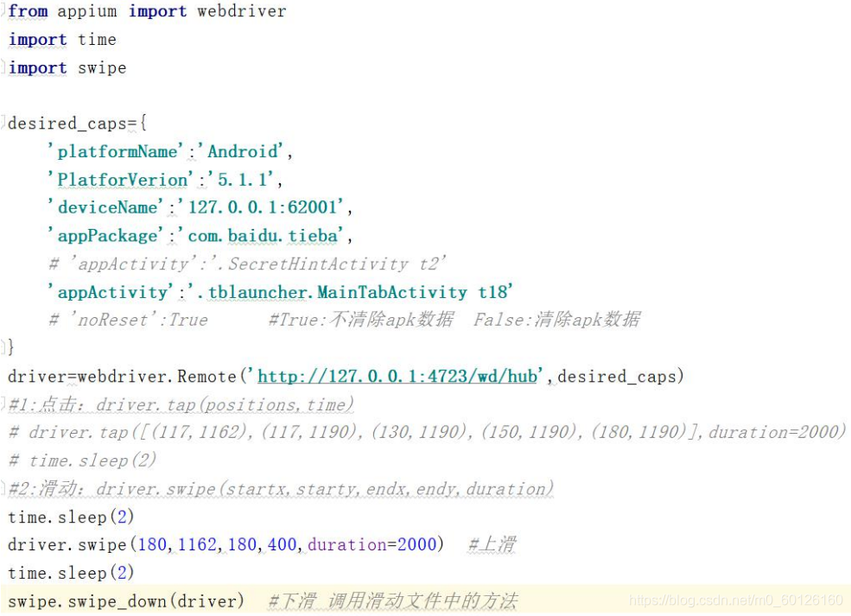Click the 'deviceName' dictionary key

click(x=105, y=207)
